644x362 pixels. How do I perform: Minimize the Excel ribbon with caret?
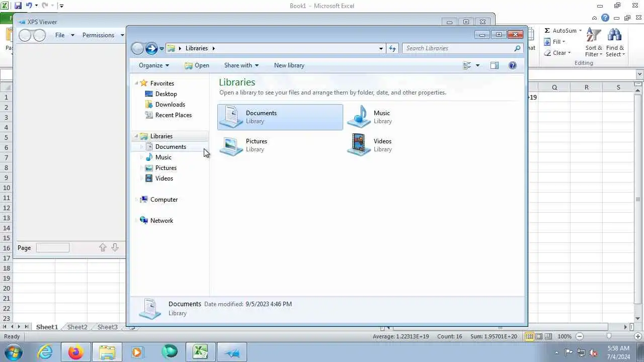(x=595, y=18)
